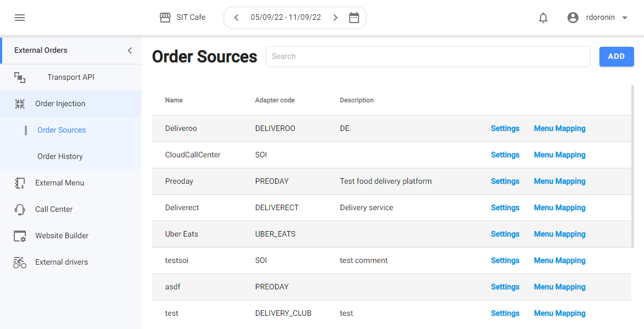The image size is (644, 329).
Task: Expand the Order Injection menu section
Action: pyautogui.click(x=60, y=104)
